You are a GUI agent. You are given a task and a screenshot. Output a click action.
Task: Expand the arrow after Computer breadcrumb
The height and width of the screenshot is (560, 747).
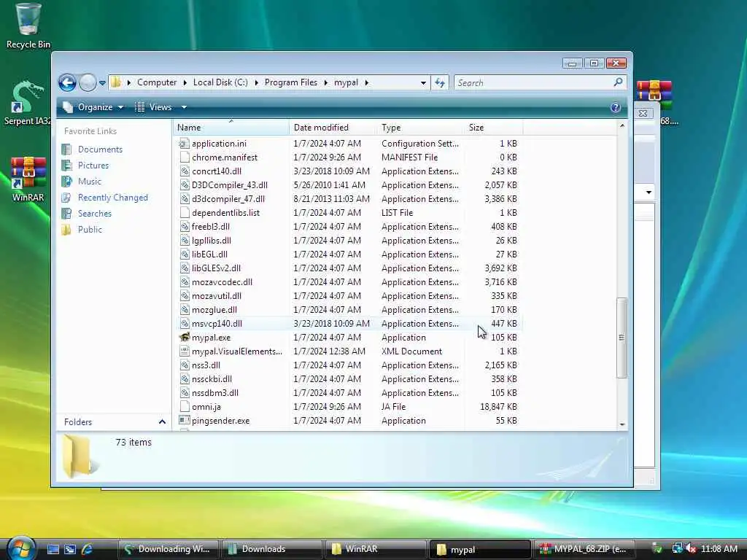point(185,83)
